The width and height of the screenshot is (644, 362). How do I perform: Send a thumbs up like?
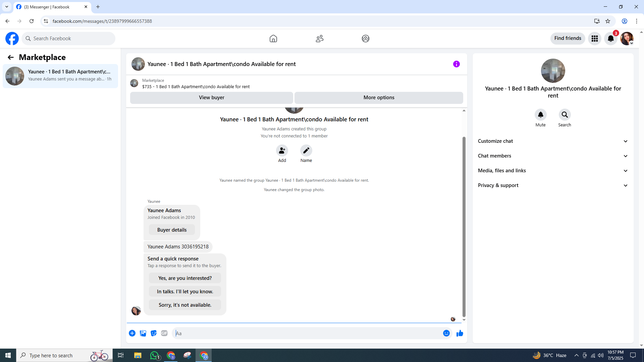tap(460, 333)
